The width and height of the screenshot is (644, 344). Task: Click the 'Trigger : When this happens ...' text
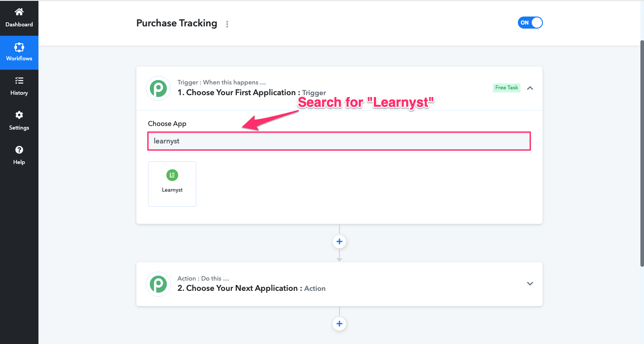[222, 83]
